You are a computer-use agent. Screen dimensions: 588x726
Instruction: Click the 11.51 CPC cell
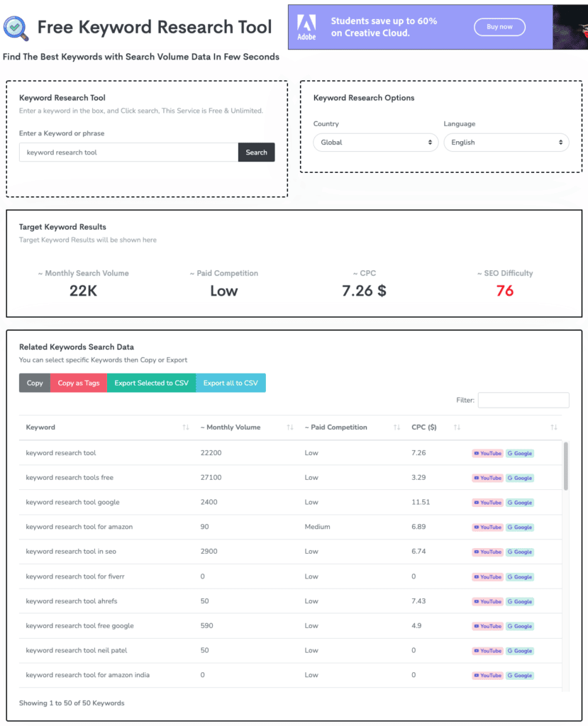(421, 502)
